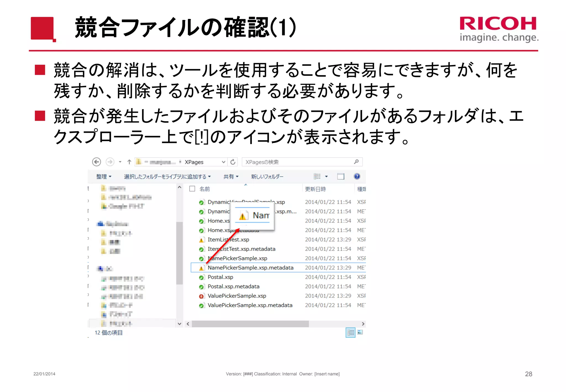Image resolution: width=566 pixels, height=392 pixels.
Task: Select the Home.xsp.metadata file
Action: point(234,230)
